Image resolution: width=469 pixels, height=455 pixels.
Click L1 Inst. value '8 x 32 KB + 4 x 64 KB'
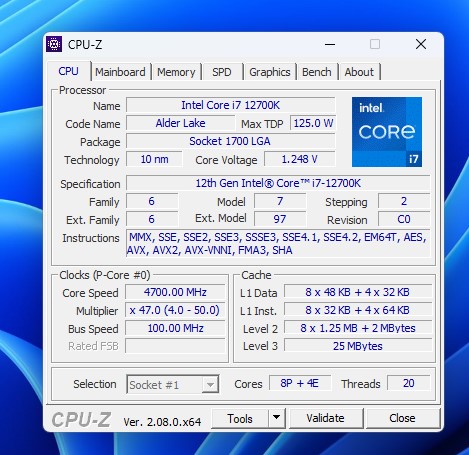(358, 310)
